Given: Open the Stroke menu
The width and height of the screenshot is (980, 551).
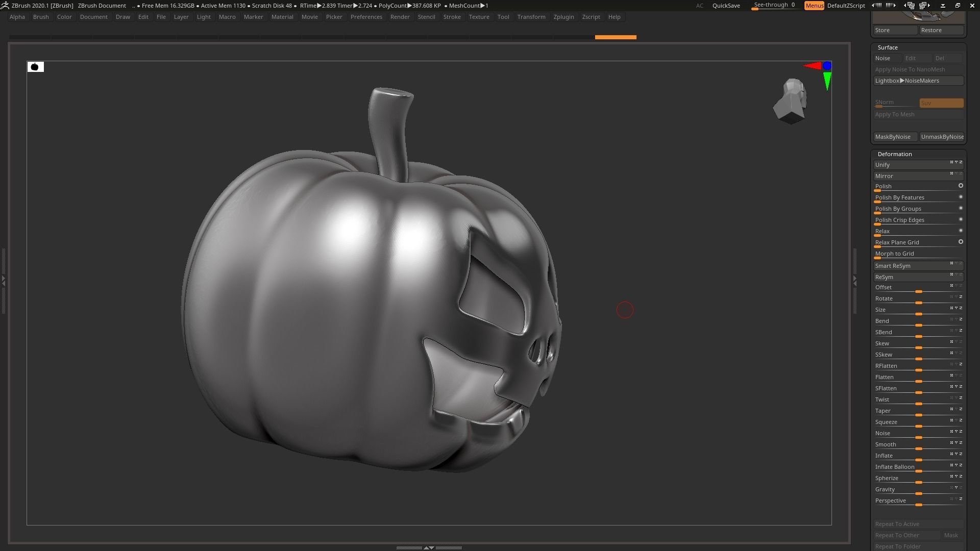Looking at the screenshot, I should pos(452,17).
